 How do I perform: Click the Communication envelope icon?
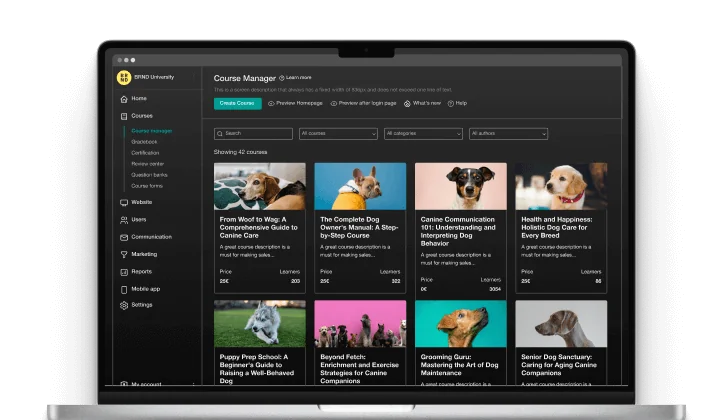coord(123,237)
